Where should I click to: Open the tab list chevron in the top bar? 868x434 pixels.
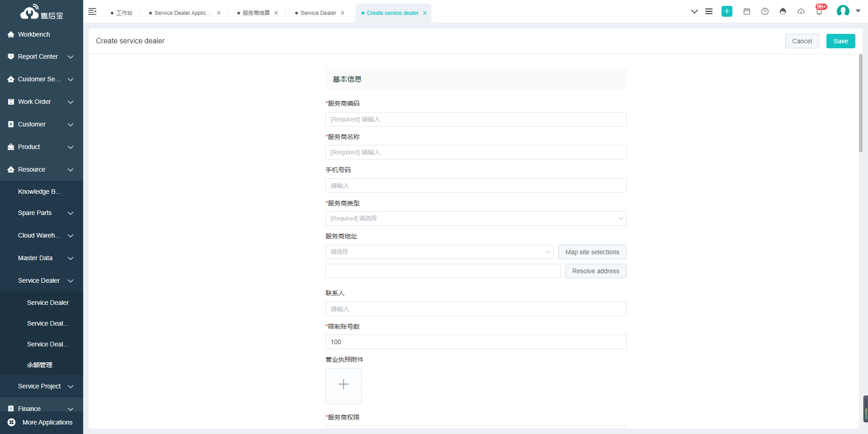tap(694, 12)
